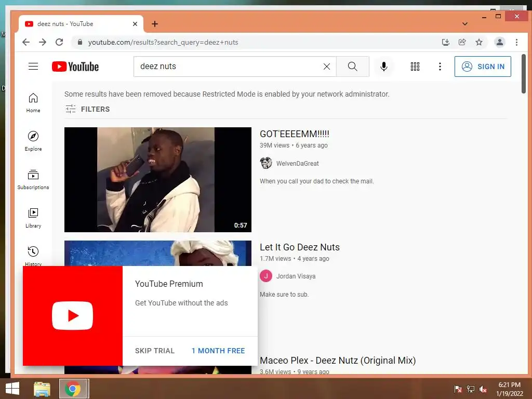The image size is (532, 399).
Task: Open the Windows Start button
Action: pyautogui.click(x=12, y=389)
